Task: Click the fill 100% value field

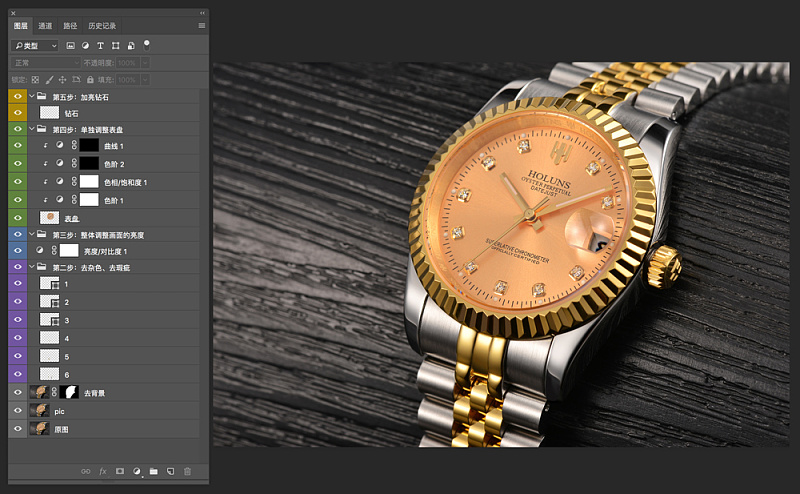Action: point(128,80)
